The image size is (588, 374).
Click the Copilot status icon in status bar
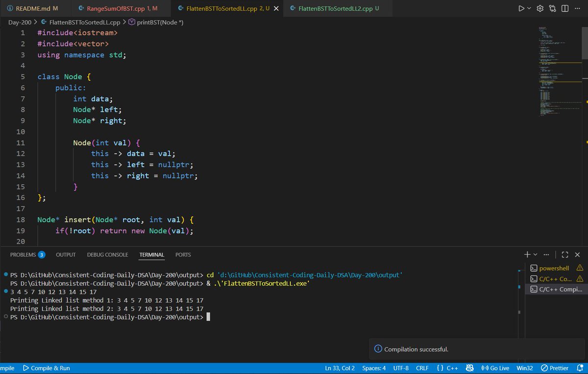pos(469,368)
